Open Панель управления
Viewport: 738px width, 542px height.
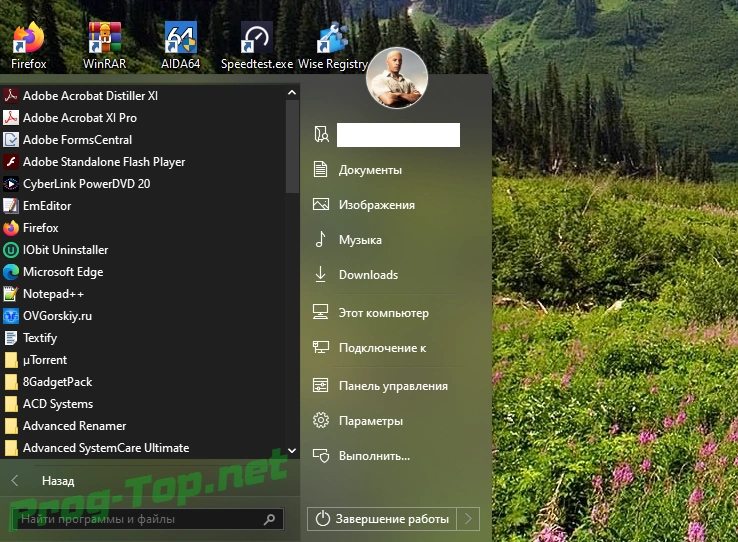pos(393,386)
